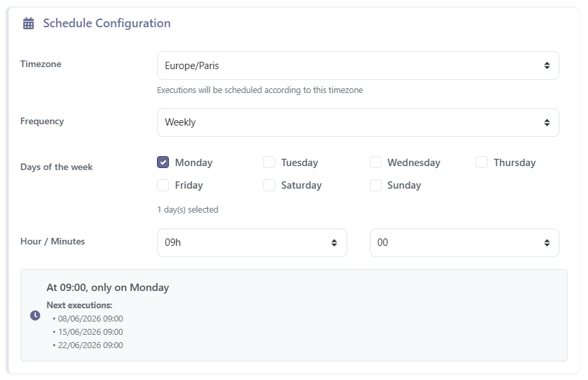588x380 pixels.
Task: Select the Friday checkbox
Action: pyautogui.click(x=163, y=185)
